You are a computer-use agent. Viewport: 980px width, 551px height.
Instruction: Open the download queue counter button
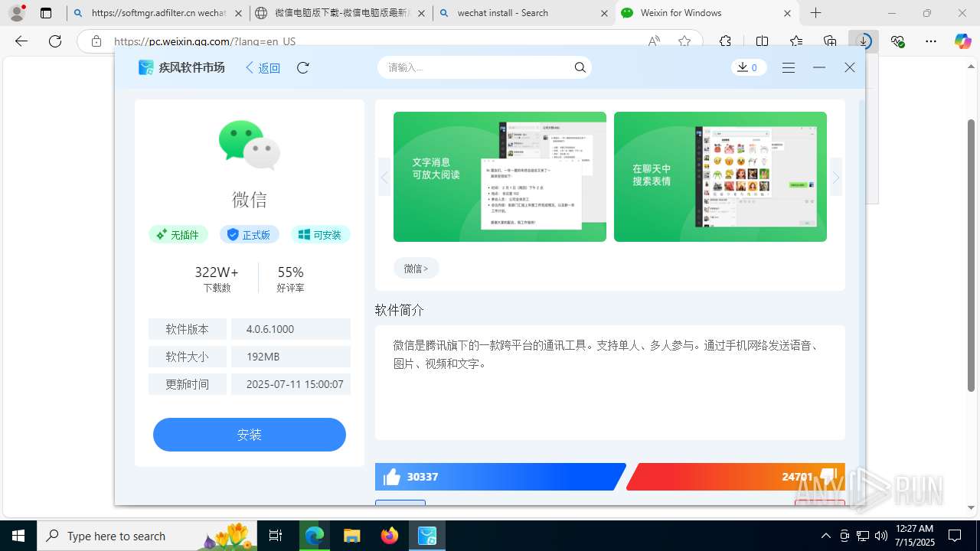[748, 67]
